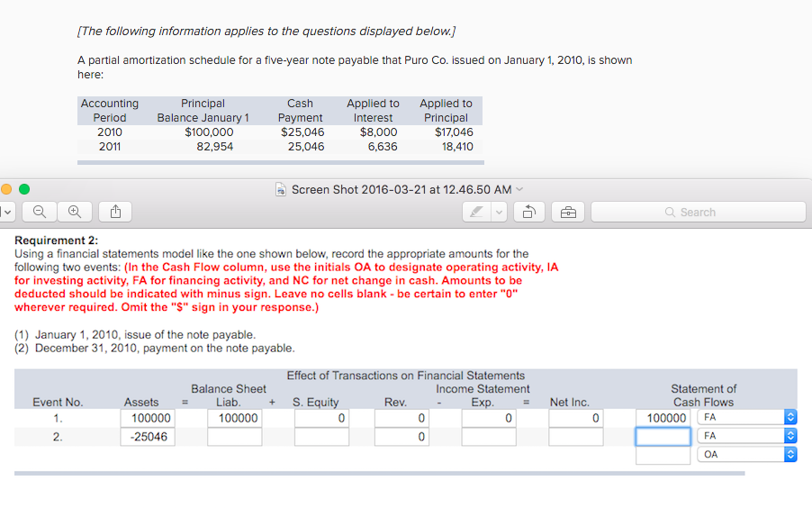Image resolution: width=812 pixels, height=517 pixels.
Task: Click the 18,410 applied to principal value
Action: 457,147
